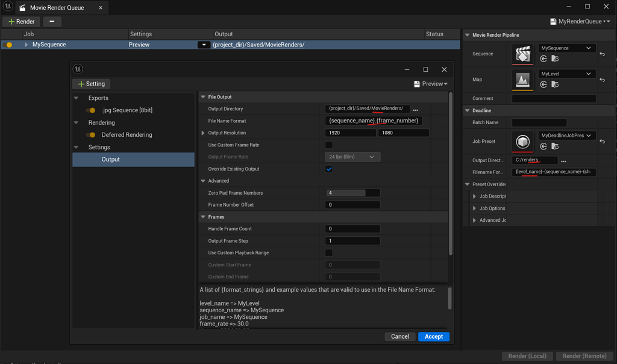This screenshot has height=364, width=617.
Task: Accept the output settings
Action: (433, 336)
